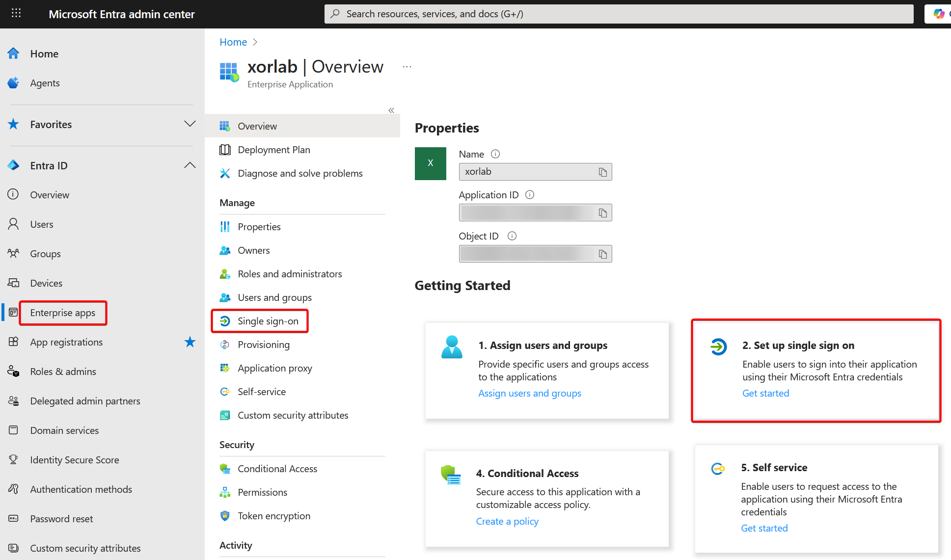Click the Deployment Plan book icon
The width and height of the screenshot is (951, 560).
coord(225,150)
